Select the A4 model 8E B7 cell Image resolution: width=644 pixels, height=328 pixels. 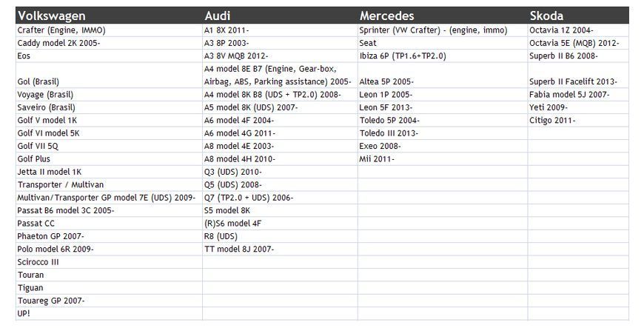click(x=280, y=76)
